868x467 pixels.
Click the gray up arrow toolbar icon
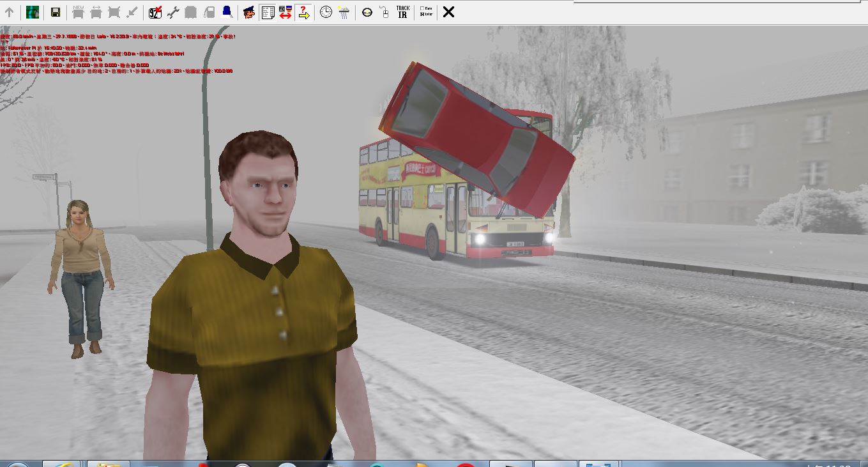coord(10,12)
